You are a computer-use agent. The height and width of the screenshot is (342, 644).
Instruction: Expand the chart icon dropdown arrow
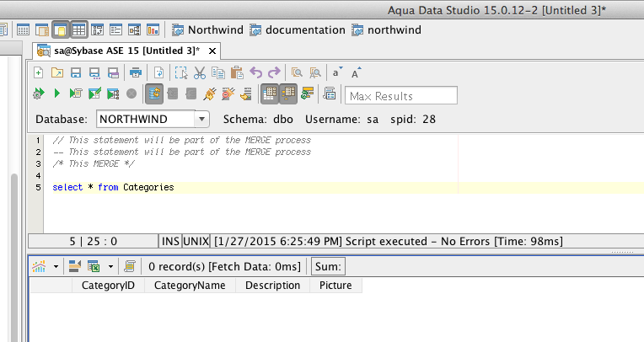coord(56,266)
